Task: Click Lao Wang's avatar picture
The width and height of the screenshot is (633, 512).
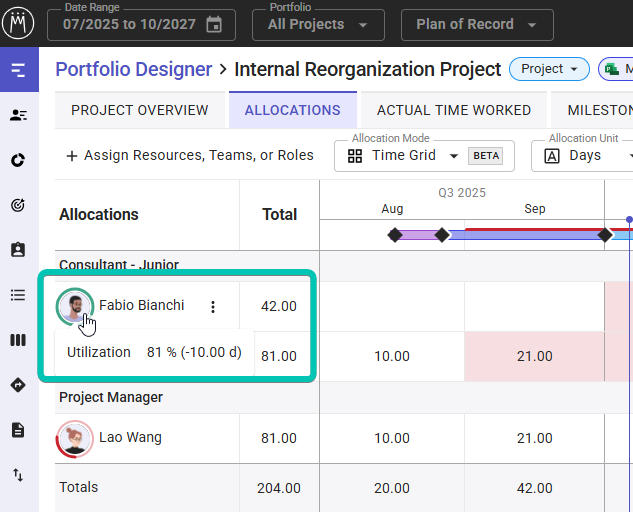Action: click(75, 438)
